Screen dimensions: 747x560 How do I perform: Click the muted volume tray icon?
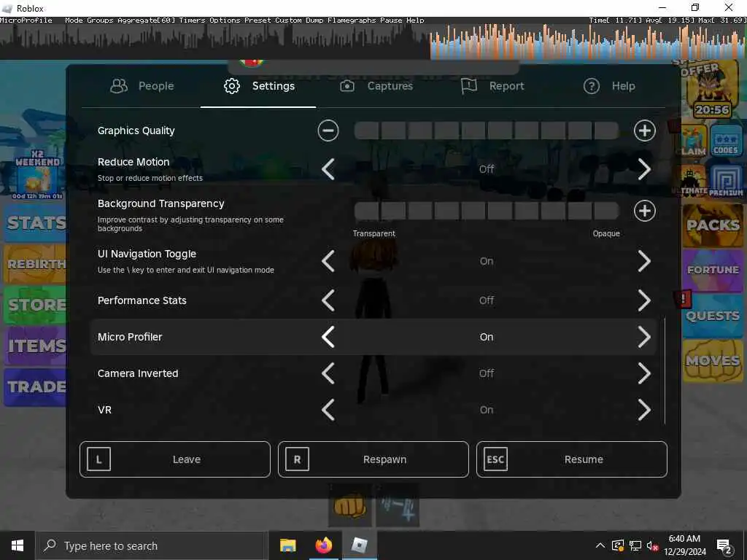click(652, 545)
